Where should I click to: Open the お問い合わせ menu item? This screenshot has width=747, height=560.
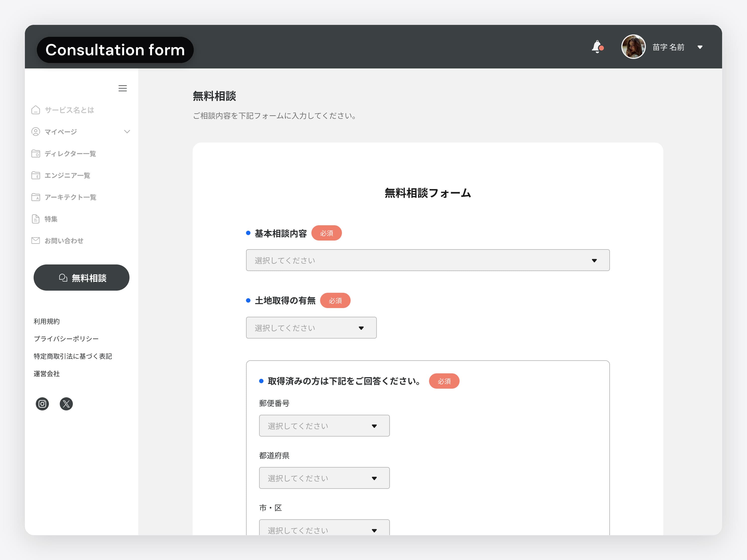pos(64,241)
